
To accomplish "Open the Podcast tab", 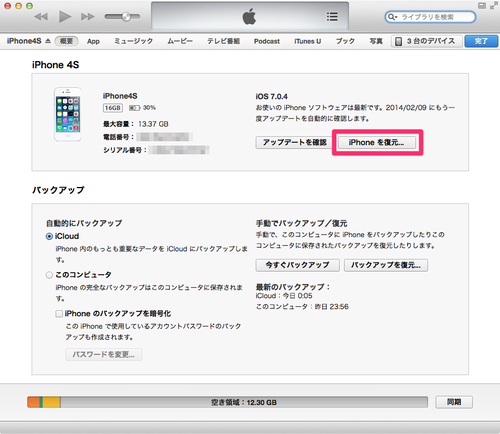I will point(267,41).
